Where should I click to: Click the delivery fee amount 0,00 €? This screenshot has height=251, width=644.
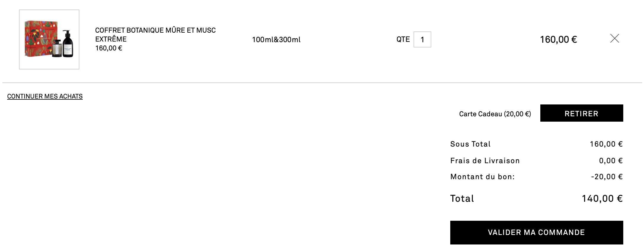(x=611, y=161)
